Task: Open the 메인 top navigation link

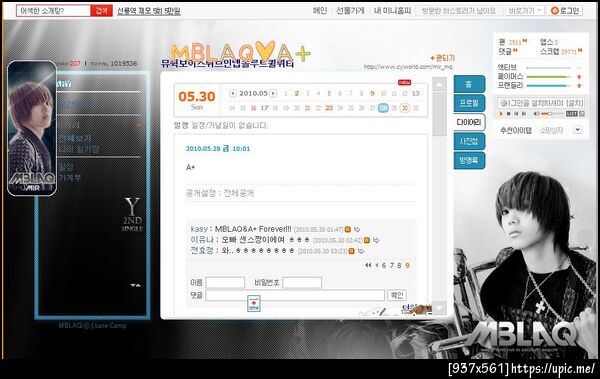Action: [320, 10]
